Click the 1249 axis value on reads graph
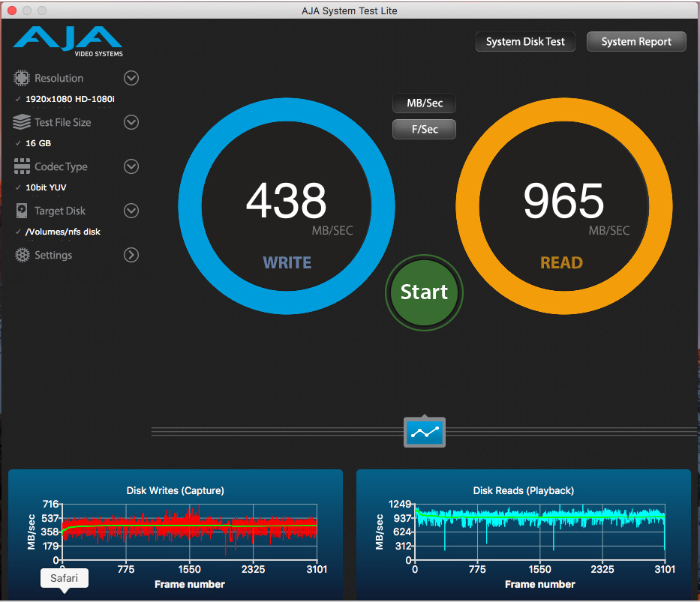 [x=400, y=504]
